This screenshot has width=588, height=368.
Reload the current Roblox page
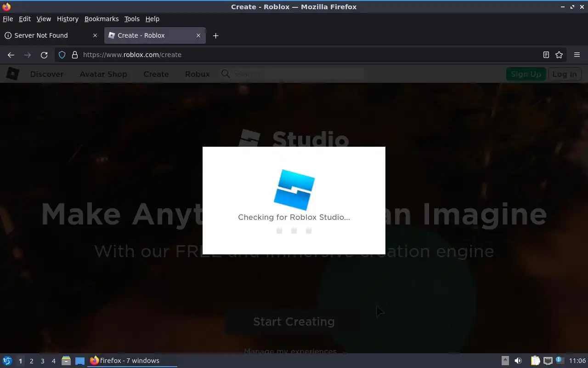click(44, 55)
